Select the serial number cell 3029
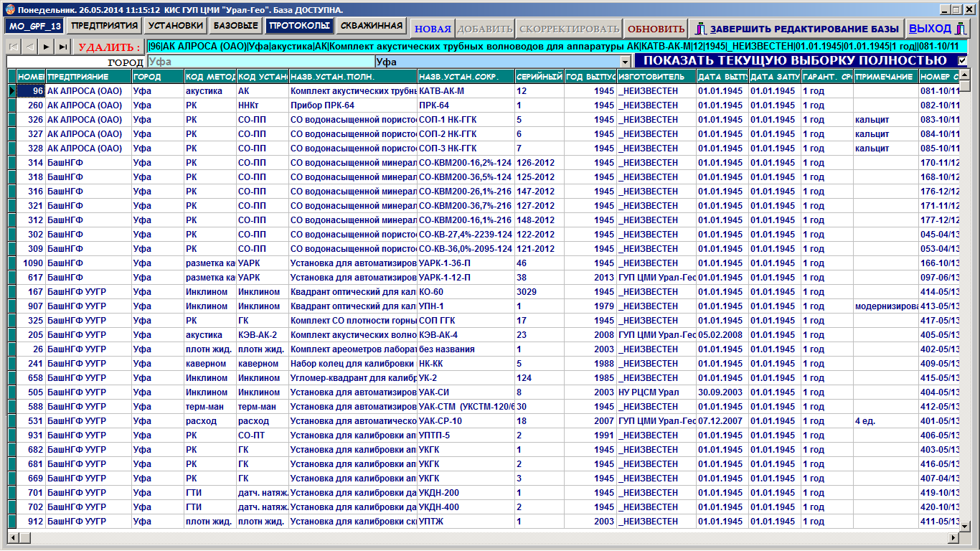Screen dimensions: 980x551 (540, 292)
